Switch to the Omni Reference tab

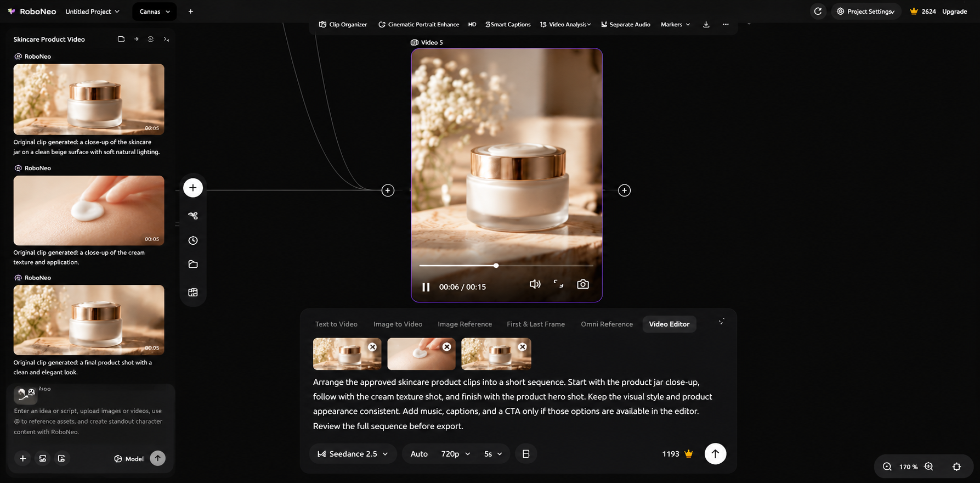pos(607,324)
